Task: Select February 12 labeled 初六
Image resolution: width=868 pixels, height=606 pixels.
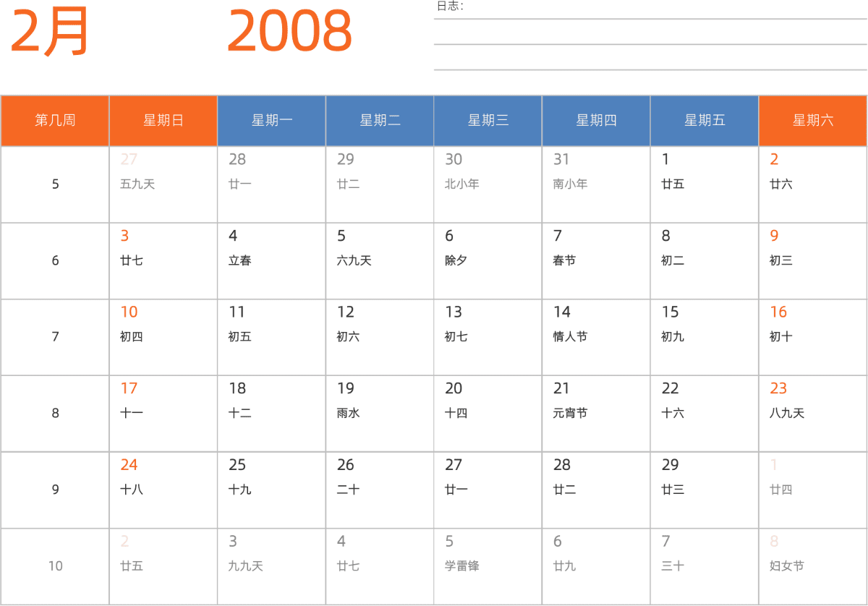Action: [x=380, y=337]
